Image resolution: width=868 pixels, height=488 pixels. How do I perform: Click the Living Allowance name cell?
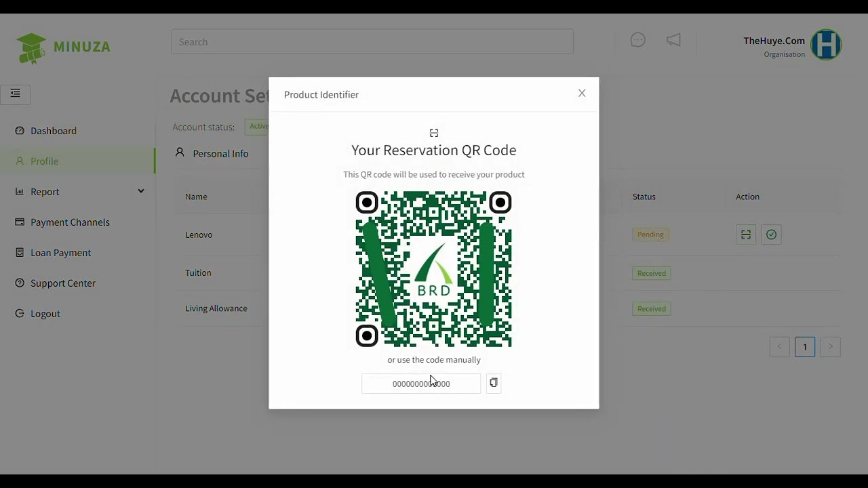click(216, 308)
